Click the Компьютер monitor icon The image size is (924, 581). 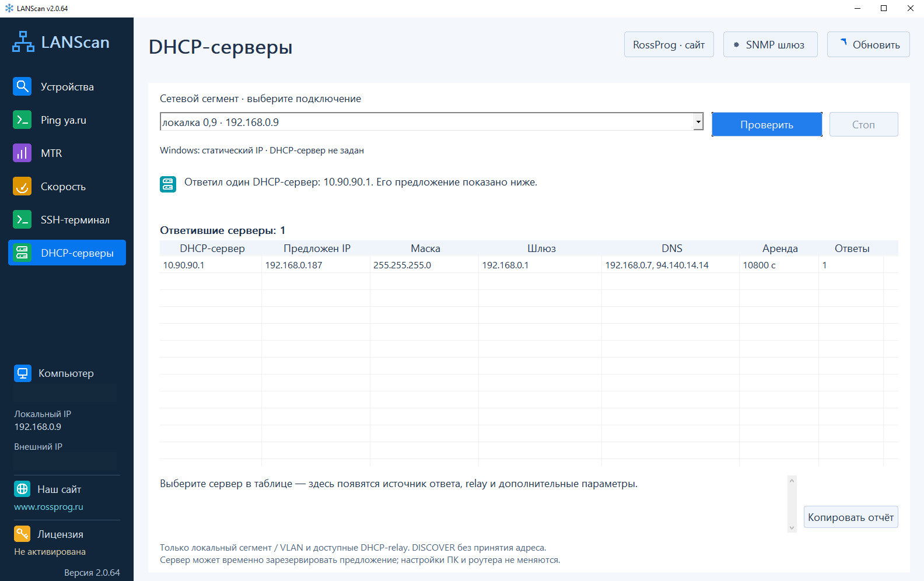click(23, 373)
